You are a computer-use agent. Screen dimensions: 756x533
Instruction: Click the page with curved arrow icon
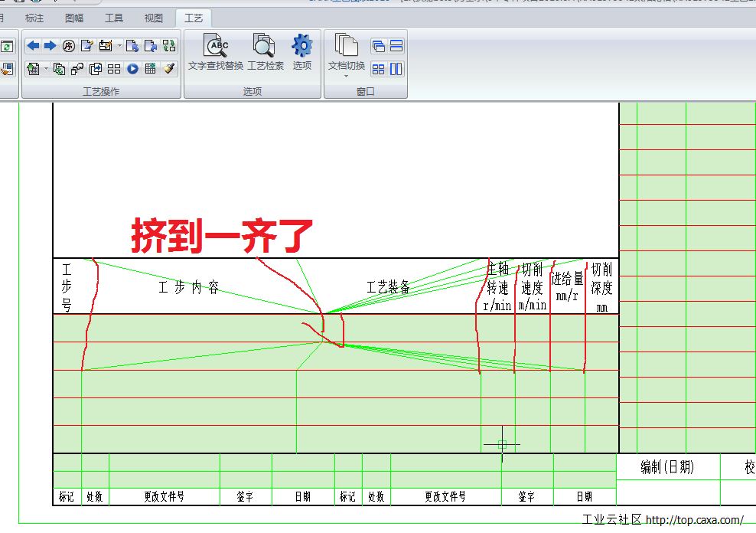click(151, 46)
